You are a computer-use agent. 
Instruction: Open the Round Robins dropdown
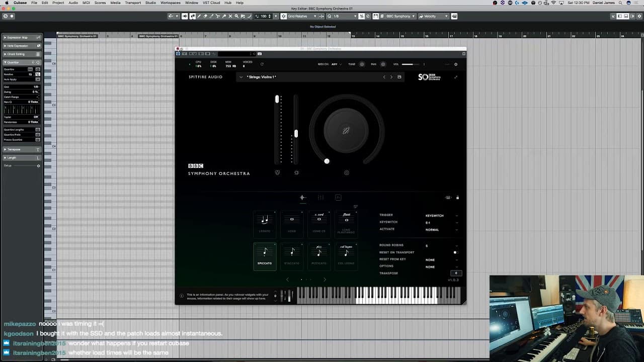pyautogui.click(x=442, y=246)
